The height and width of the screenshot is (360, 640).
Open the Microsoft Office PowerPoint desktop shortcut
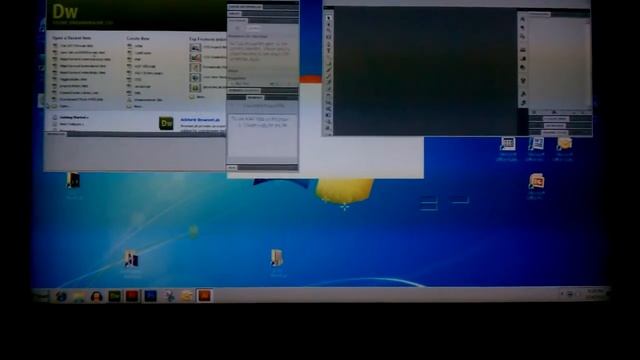(x=536, y=187)
